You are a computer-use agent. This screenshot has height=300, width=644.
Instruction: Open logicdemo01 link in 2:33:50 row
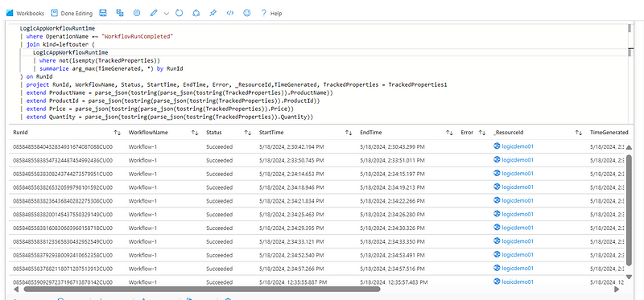point(518,160)
